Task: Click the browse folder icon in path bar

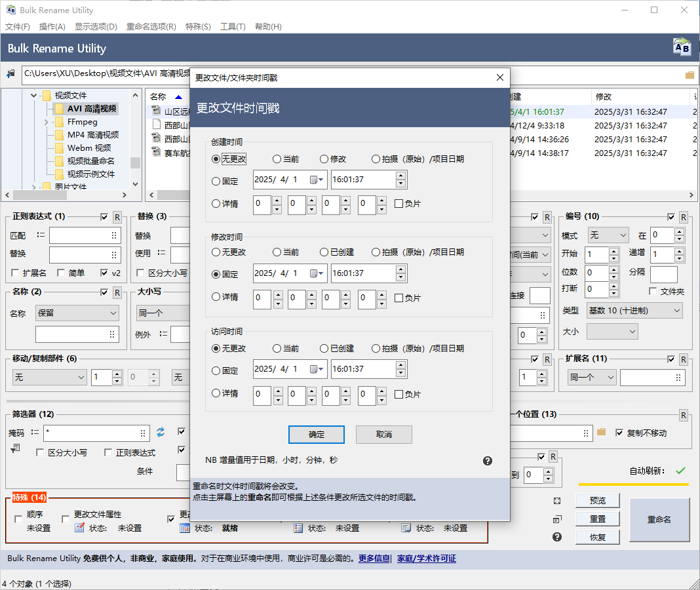Action: (x=690, y=75)
